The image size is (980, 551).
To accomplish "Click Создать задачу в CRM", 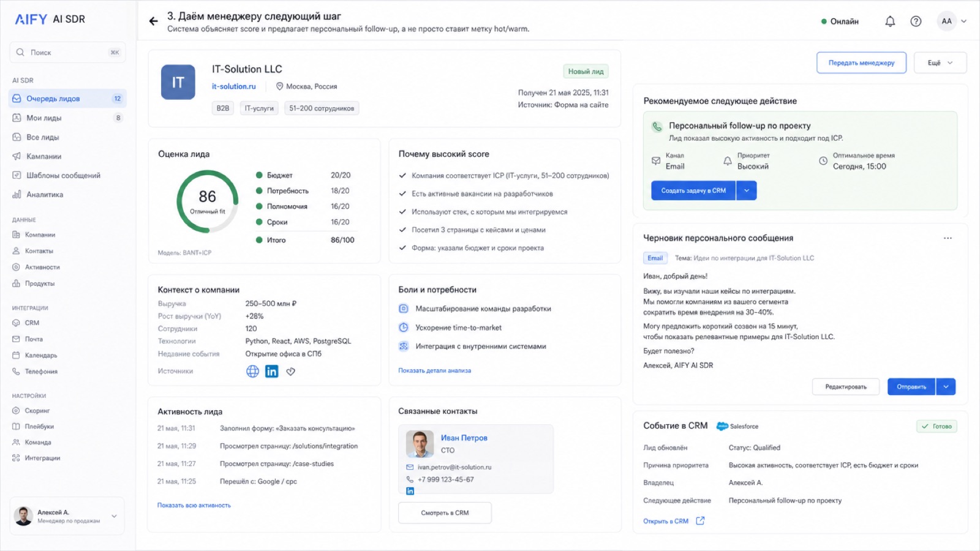I will (x=693, y=190).
